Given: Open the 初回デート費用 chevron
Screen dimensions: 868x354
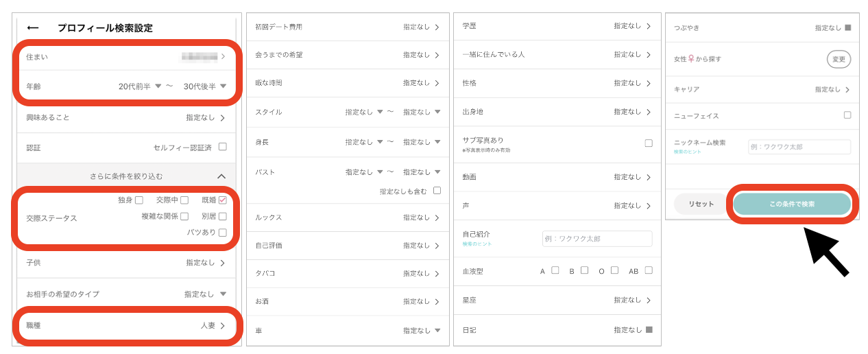Looking at the screenshot, I should 437,27.
